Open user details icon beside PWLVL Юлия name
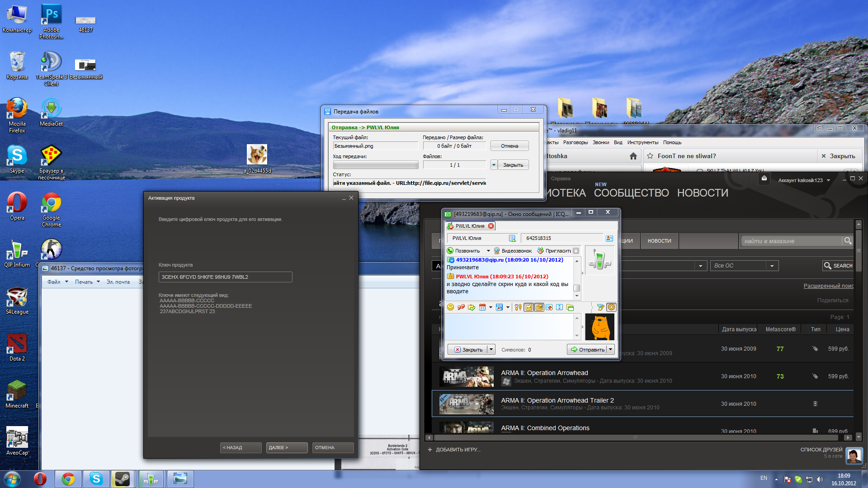The height and width of the screenshot is (488, 868). [x=512, y=238]
